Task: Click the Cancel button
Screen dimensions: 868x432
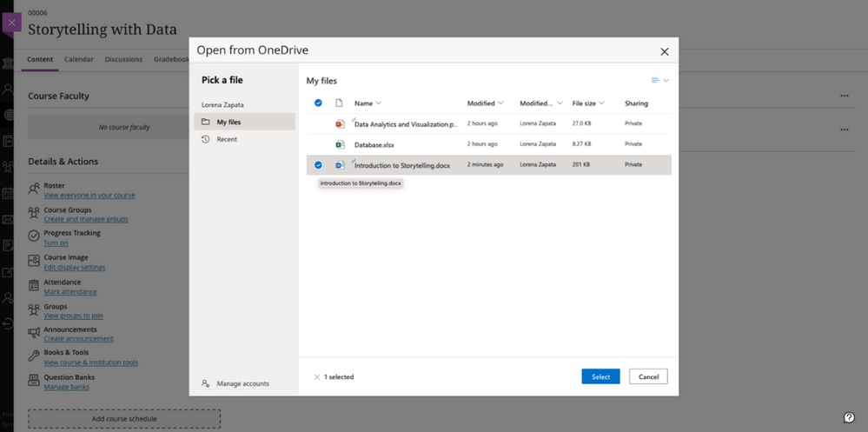Action: coord(648,376)
